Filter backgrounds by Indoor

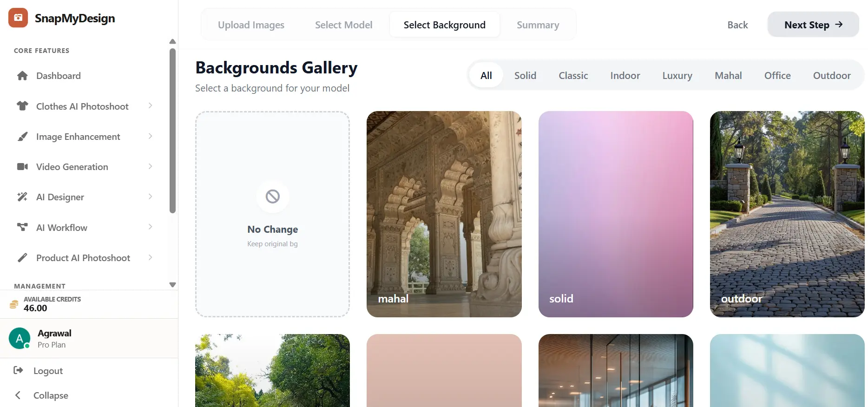[x=625, y=75]
